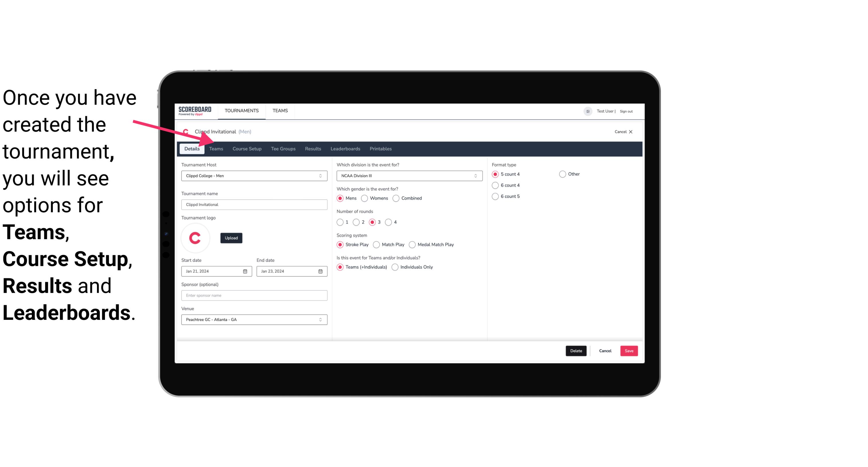This screenshot has height=467, width=868.
Task: Click the calendar icon for End date
Action: tap(320, 271)
